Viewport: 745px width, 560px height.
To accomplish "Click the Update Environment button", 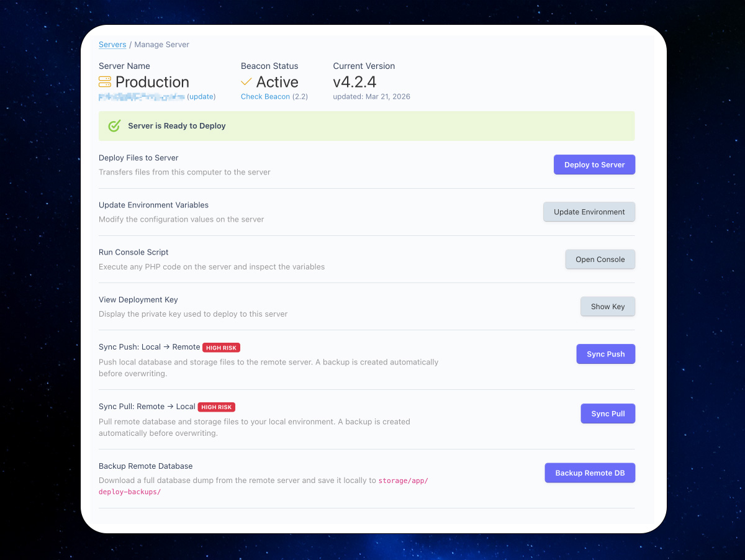I will [x=589, y=212].
